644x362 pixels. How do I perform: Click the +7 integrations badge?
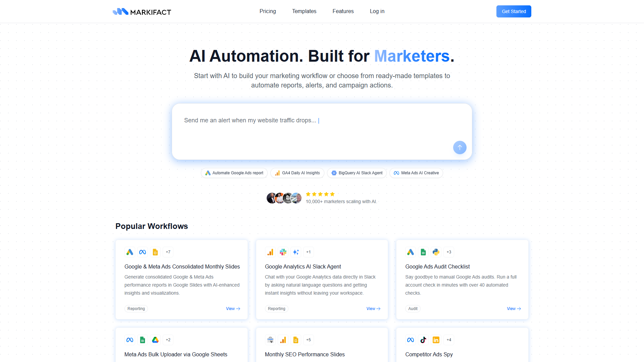[x=168, y=252]
